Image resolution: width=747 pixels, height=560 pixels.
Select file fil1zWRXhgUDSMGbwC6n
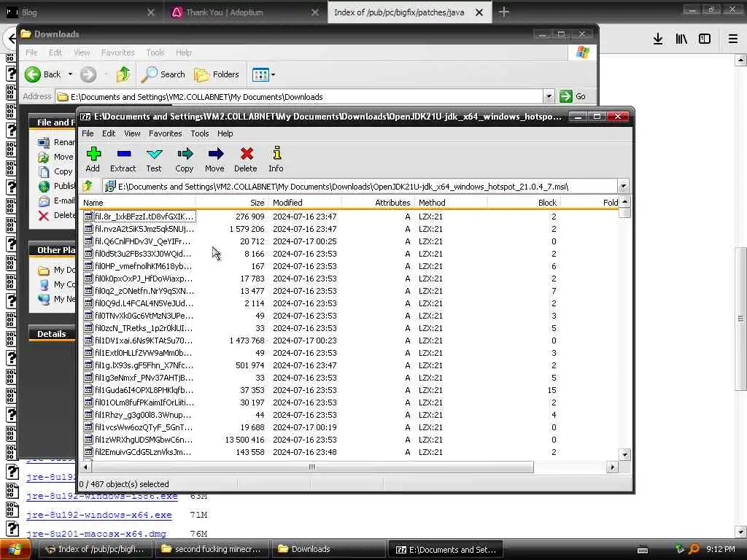click(x=138, y=440)
